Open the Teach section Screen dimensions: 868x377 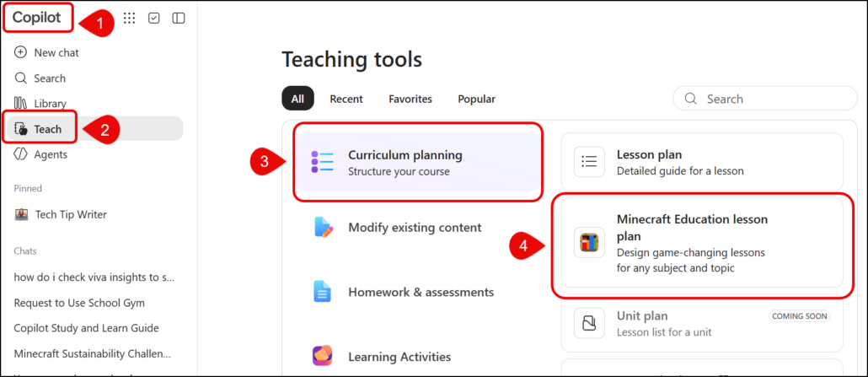96,129
